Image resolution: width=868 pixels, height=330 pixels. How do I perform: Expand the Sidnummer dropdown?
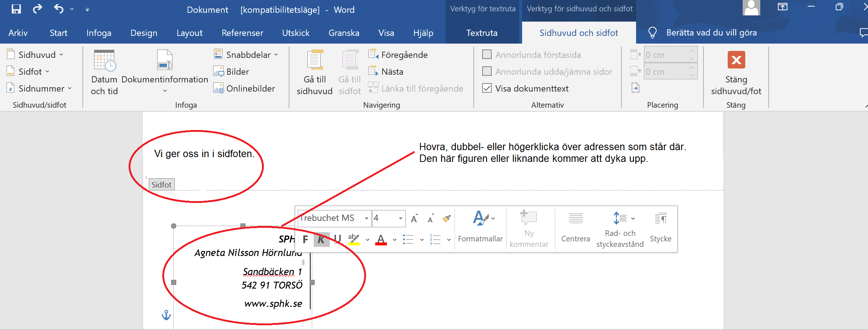(40, 88)
